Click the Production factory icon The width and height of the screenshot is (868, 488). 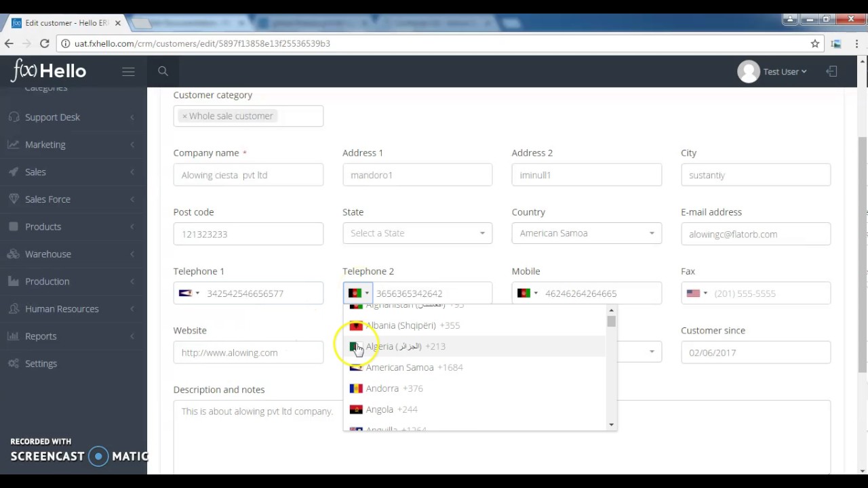[x=14, y=281]
